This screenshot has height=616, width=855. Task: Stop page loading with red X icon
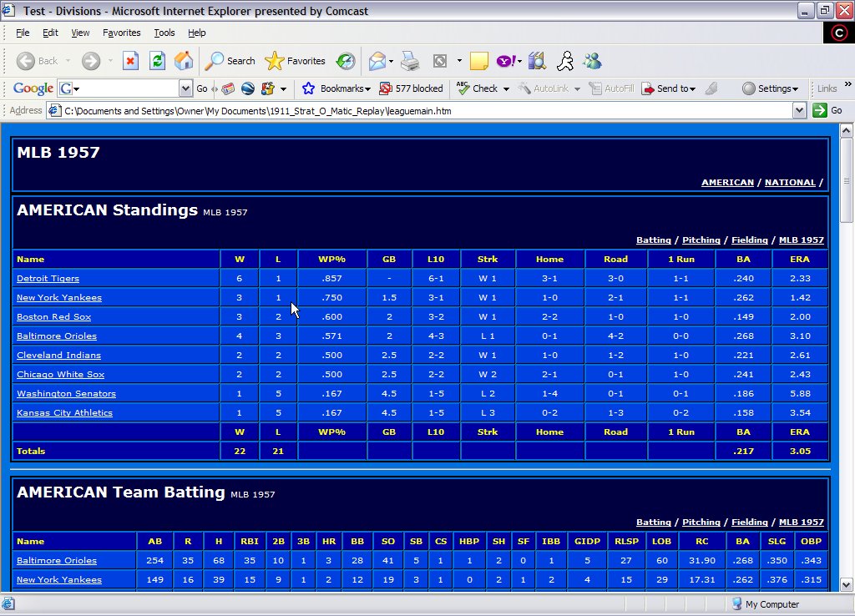click(130, 61)
